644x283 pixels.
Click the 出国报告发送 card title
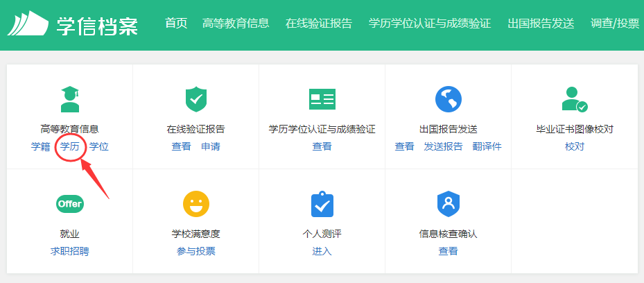448,130
